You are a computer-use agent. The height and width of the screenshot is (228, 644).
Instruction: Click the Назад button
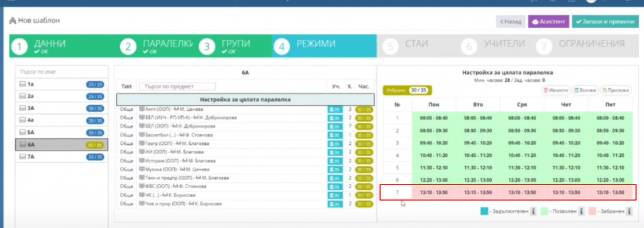tap(511, 22)
